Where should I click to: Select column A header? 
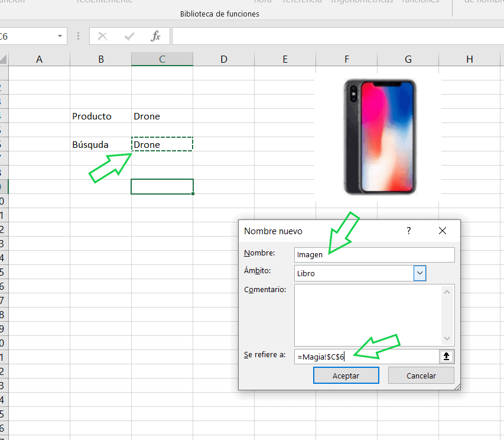coord(39,59)
